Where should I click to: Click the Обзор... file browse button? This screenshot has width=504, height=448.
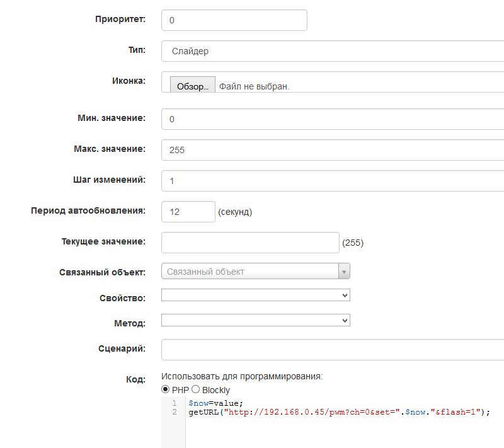pyautogui.click(x=193, y=86)
